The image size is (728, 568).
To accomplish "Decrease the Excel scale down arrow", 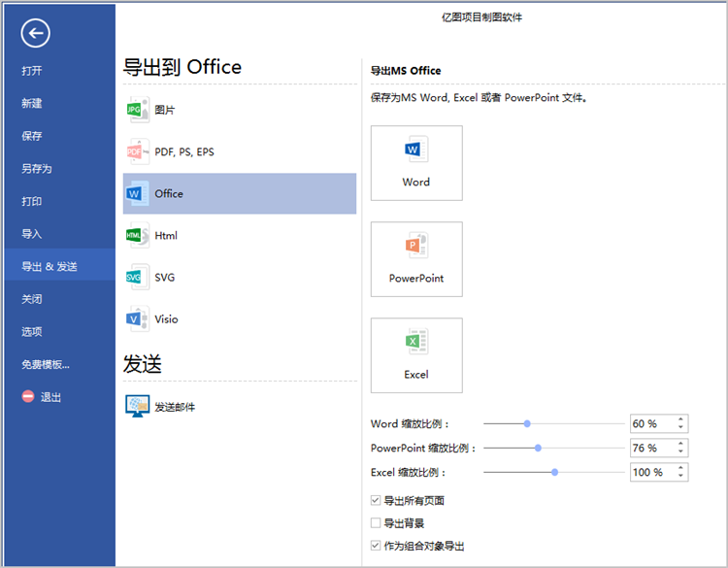I will (x=680, y=476).
